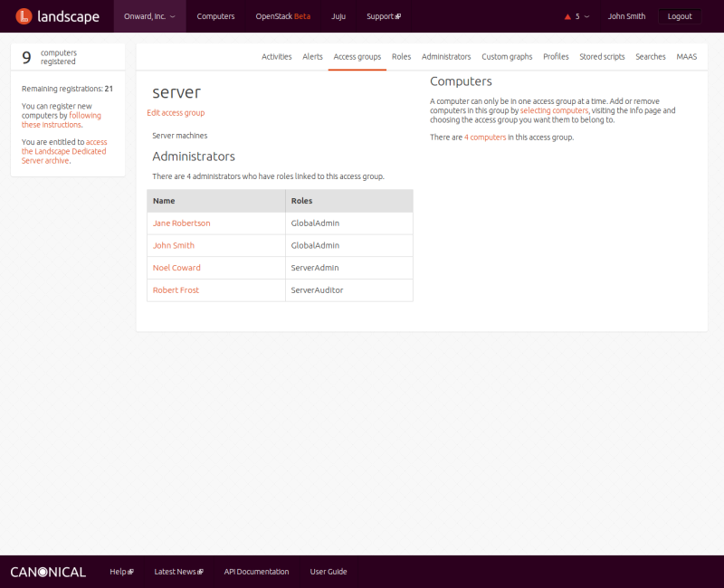
Task: Open the Support external link
Action: [x=383, y=16]
